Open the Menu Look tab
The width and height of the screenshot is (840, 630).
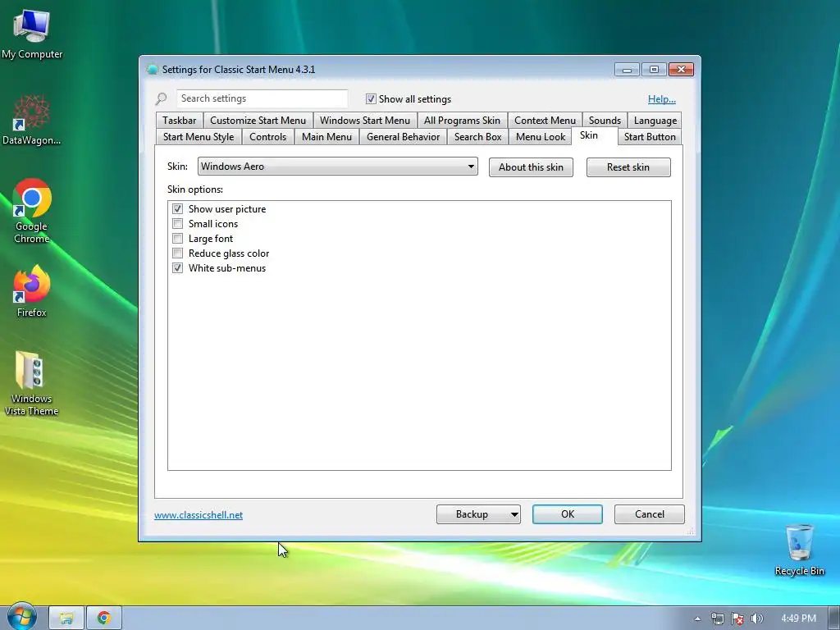[x=541, y=137]
